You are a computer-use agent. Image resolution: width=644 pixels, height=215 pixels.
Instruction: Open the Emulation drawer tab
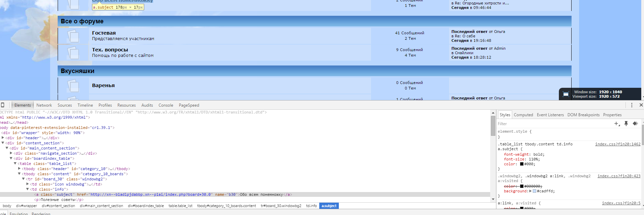pyautogui.click(x=19, y=213)
